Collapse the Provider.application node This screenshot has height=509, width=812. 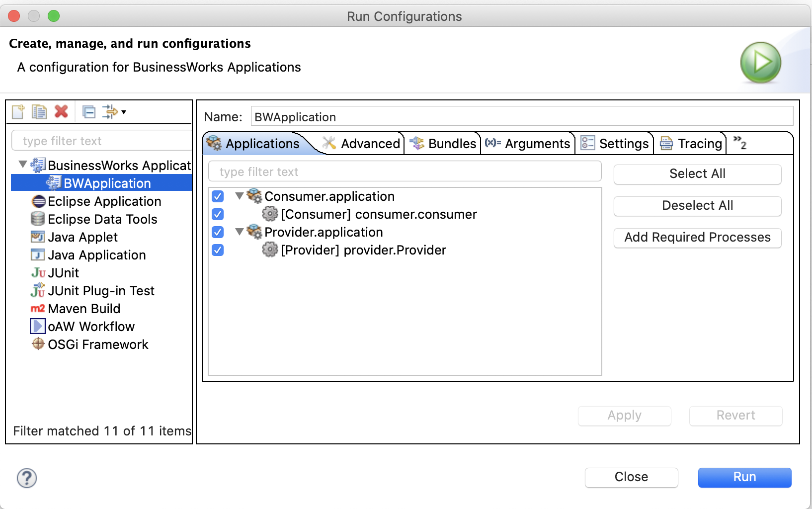pyautogui.click(x=240, y=232)
